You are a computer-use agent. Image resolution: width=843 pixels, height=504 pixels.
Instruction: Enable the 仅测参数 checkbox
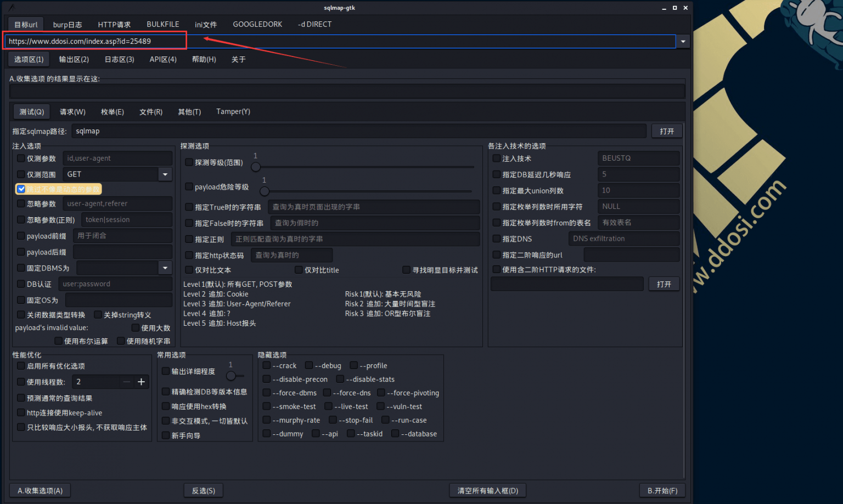point(21,158)
